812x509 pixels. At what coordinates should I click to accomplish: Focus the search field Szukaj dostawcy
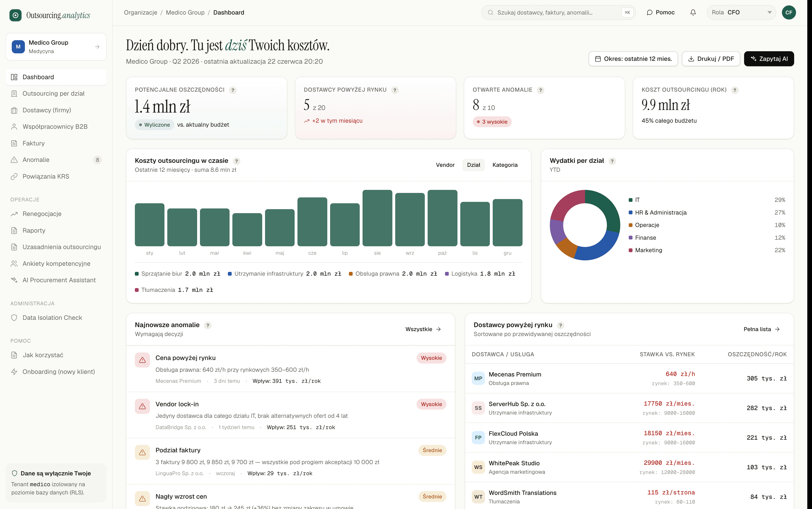click(558, 12)
